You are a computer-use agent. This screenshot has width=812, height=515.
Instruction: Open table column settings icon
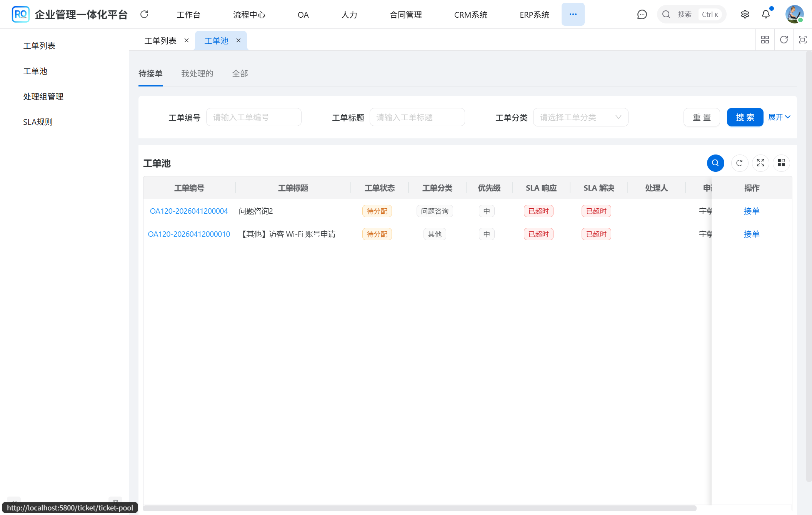[781, 163]
